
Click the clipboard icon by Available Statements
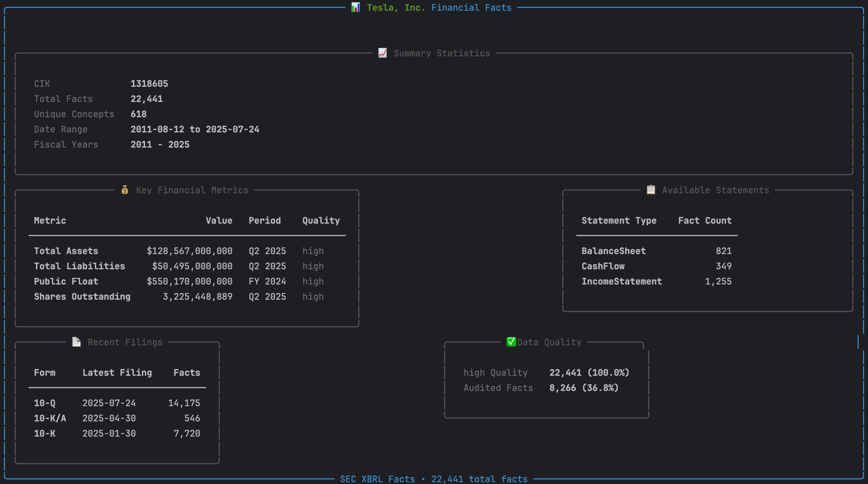(x=651, y=190)
